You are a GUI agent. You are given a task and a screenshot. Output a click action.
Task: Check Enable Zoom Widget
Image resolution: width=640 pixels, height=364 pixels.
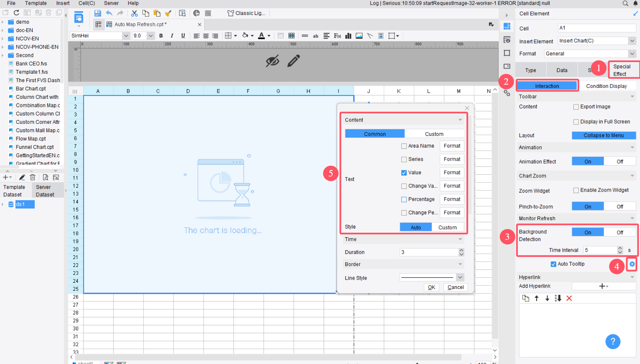pyautogui.click(x=576, y=190)
